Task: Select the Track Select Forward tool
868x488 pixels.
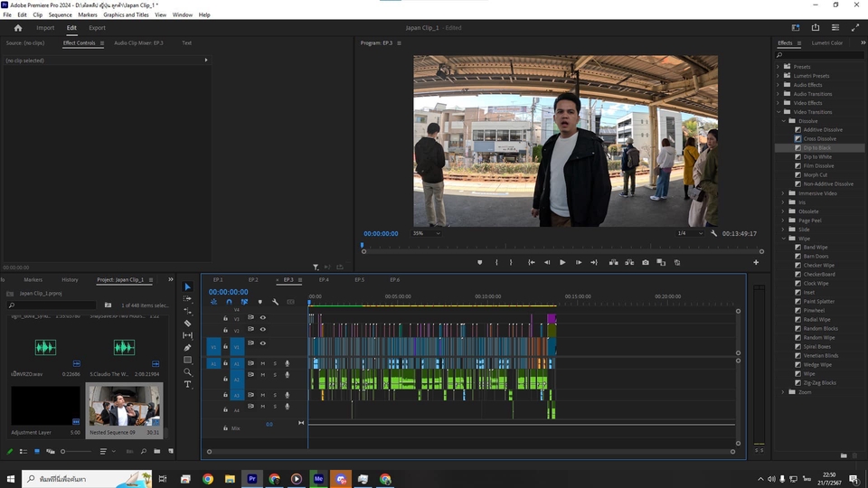Action: click(187, 298)
